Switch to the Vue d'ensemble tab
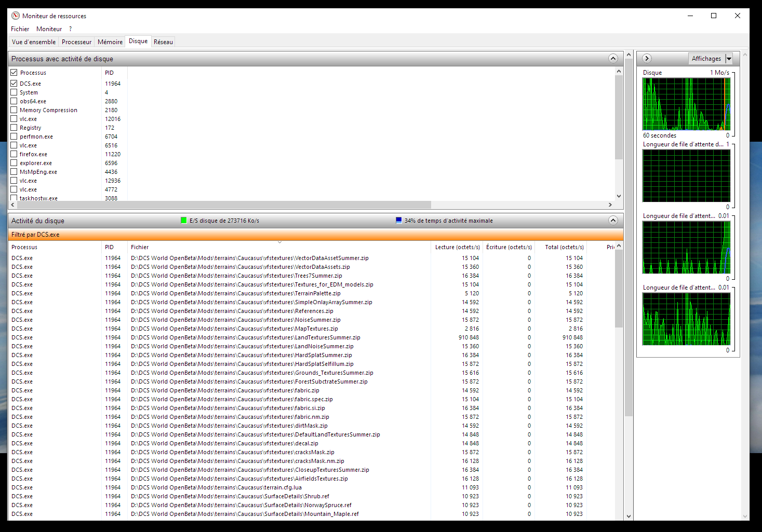 34,42
